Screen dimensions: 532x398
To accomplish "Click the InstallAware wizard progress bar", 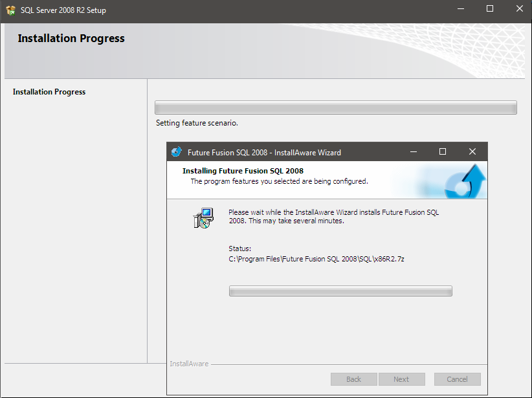I will tap(340, 291).
